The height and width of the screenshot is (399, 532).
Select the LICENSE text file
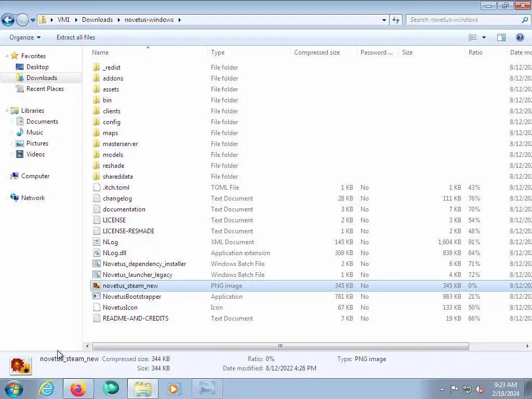click(114, 220)
